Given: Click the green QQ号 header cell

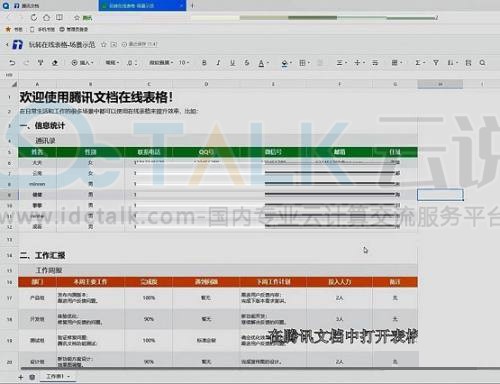Looking at the screenshot, I should (206, 152).
